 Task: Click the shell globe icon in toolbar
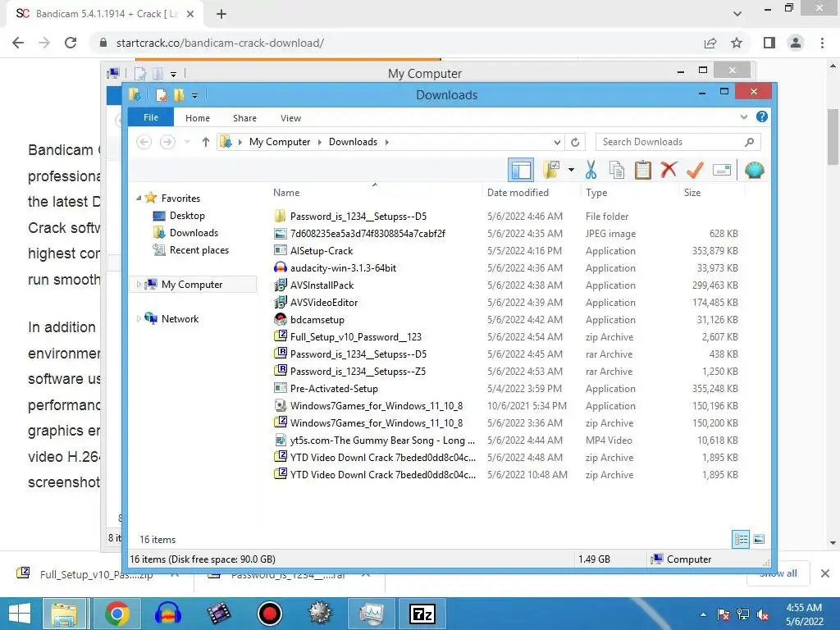click(755, 171)
